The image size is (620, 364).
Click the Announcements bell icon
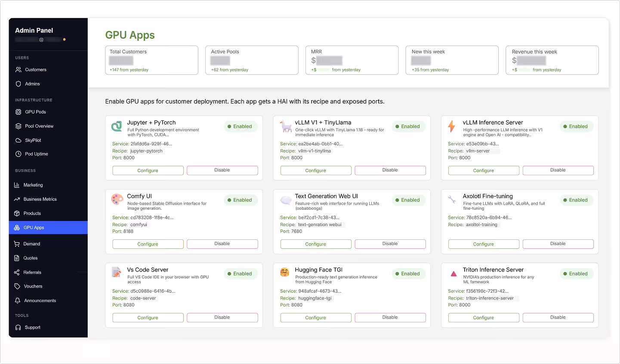point(17,300)
